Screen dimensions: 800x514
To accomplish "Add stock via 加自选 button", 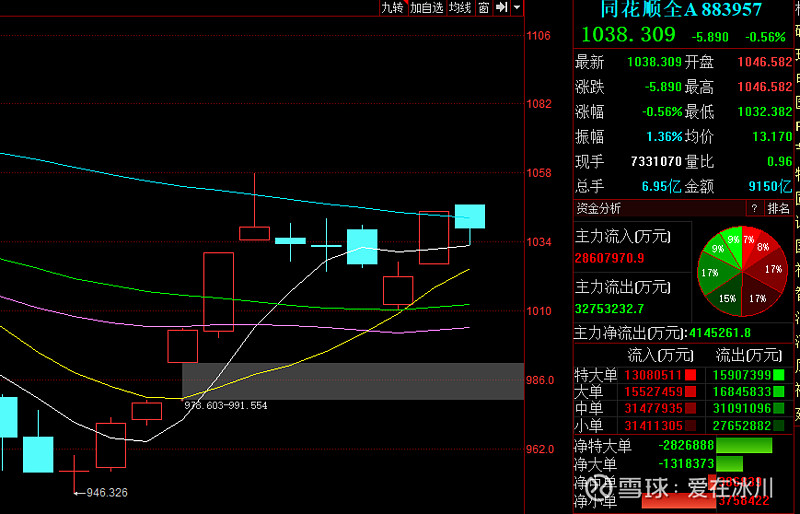I will tap(427, 8).
